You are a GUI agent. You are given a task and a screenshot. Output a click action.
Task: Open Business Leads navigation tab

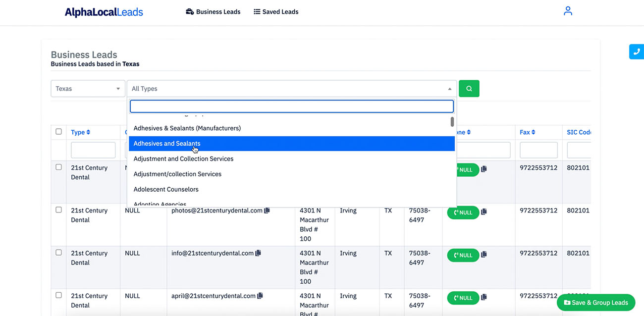[213, 12]
